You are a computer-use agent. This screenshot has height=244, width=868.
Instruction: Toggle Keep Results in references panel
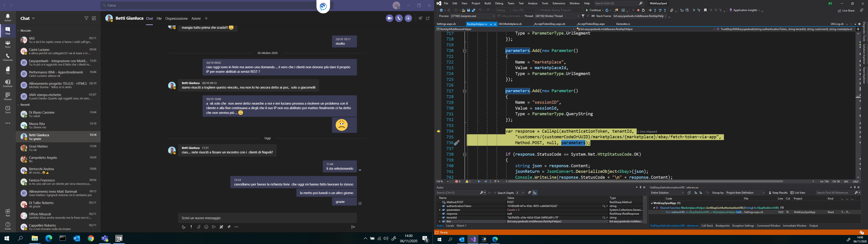tap(778, 193)
